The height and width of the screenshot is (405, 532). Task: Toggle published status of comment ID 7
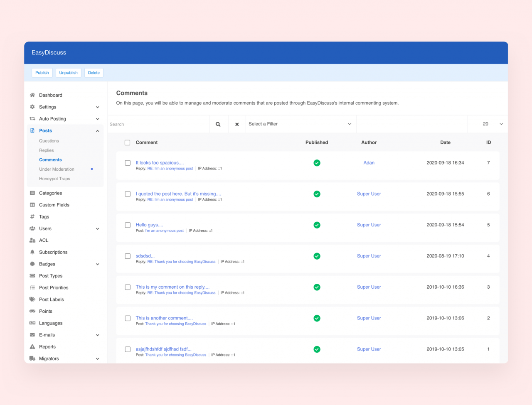click(317, 163)
